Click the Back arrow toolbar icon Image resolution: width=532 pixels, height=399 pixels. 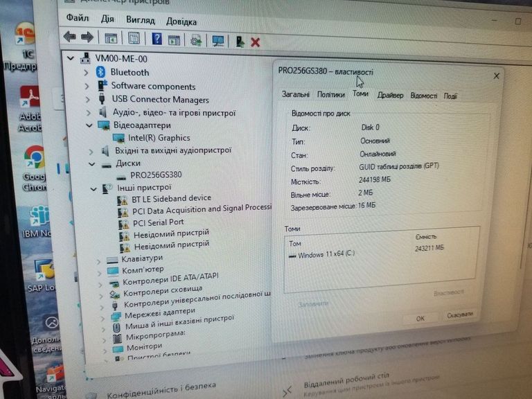click(70, 37)
